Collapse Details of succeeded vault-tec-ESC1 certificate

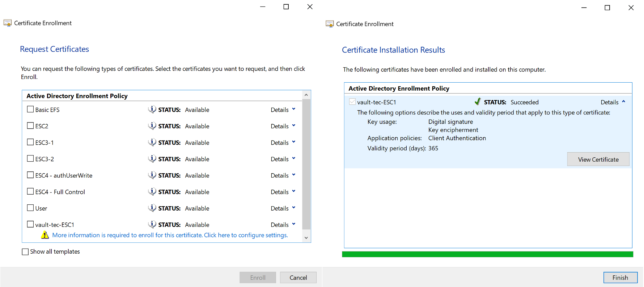pyautogui.click(x=613, y=102)
